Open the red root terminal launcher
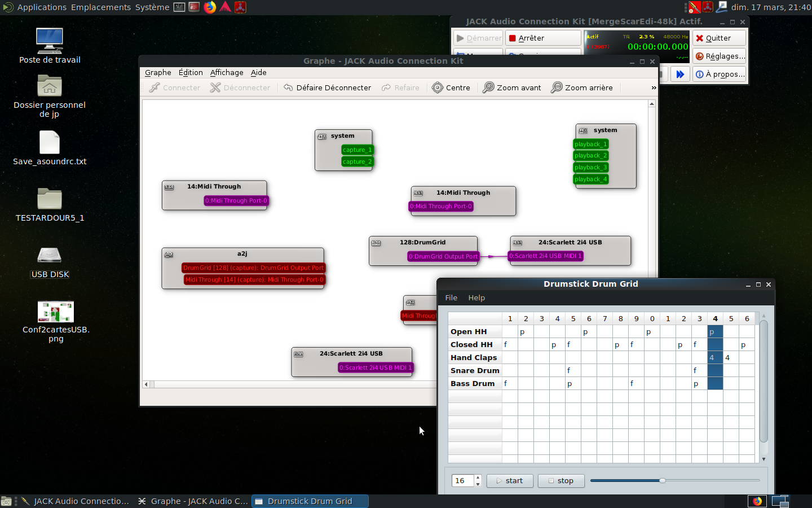This screenshot has height=508, width=812. [x=194, y=7]
